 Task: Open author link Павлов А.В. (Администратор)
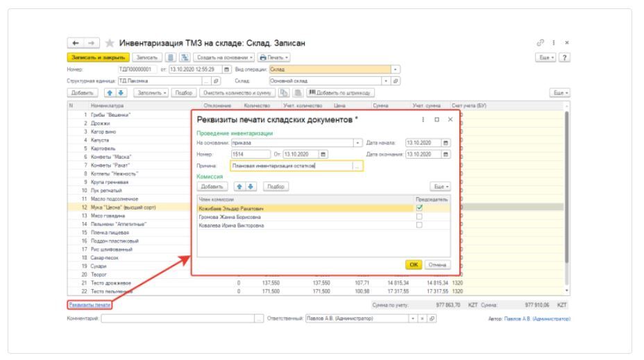point(537,318)
